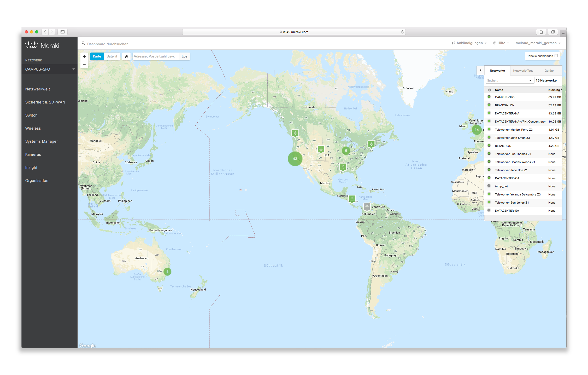Viewport: 588px width, 375px height.
Task: Open the 4-network cluster in Australia
Action: pos(167,272)
